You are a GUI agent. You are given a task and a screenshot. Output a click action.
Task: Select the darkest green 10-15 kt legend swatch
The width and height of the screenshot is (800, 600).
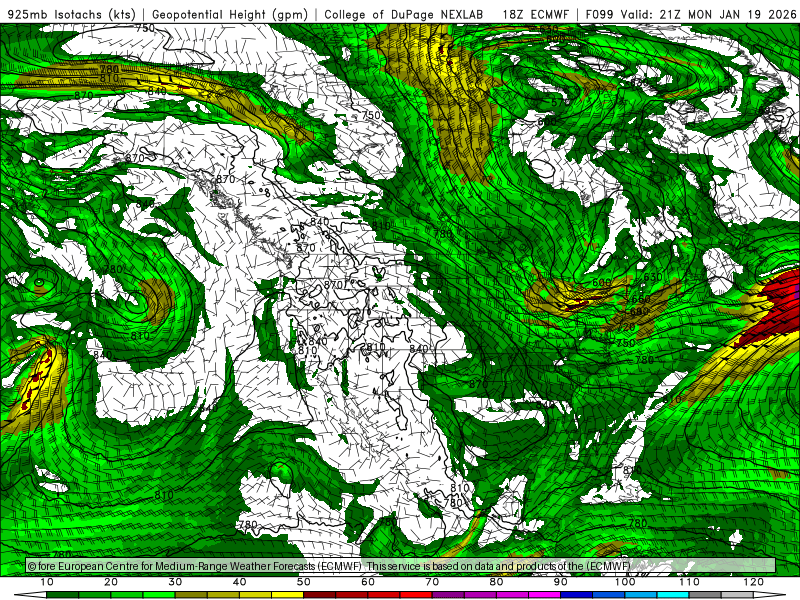62,595
